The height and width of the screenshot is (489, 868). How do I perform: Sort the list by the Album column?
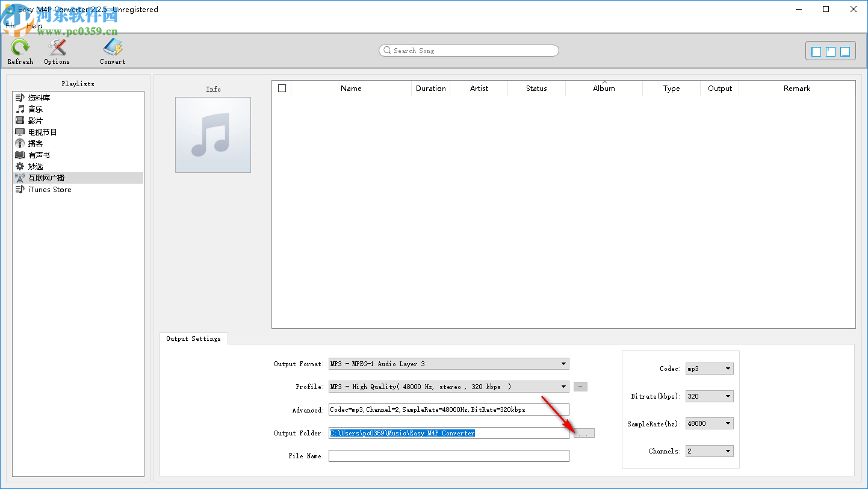[604, 88]
